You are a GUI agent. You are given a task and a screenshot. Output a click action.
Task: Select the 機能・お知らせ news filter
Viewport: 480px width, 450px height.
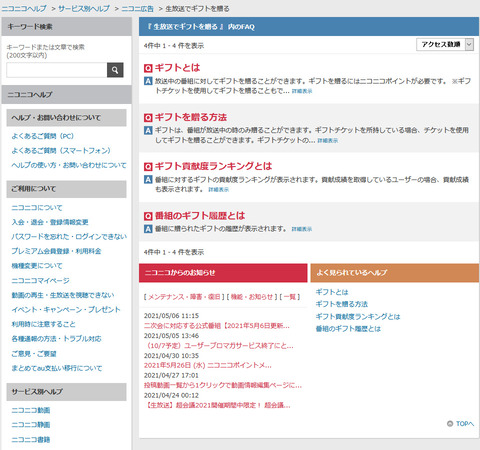tap(252, 297)
